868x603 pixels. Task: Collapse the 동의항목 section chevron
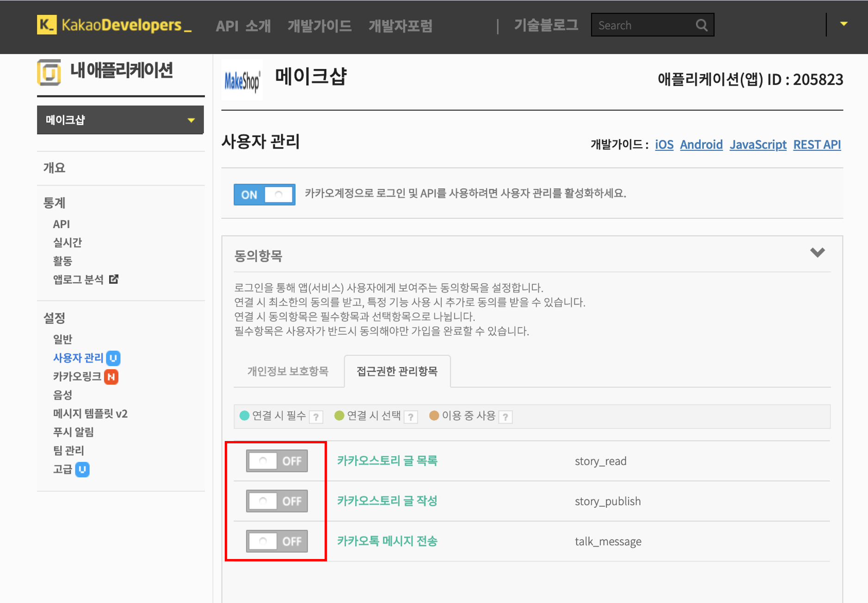tap(818, 253)
